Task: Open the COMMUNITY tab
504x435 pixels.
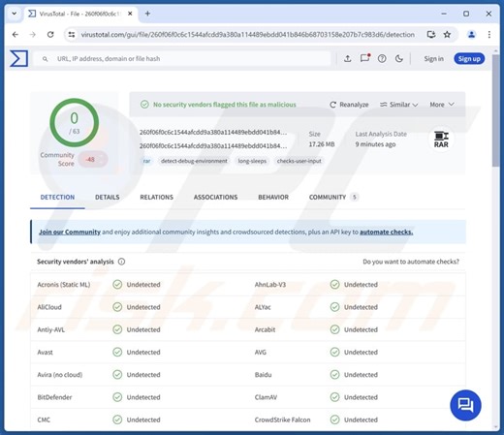Action: [x=333, y=197]
